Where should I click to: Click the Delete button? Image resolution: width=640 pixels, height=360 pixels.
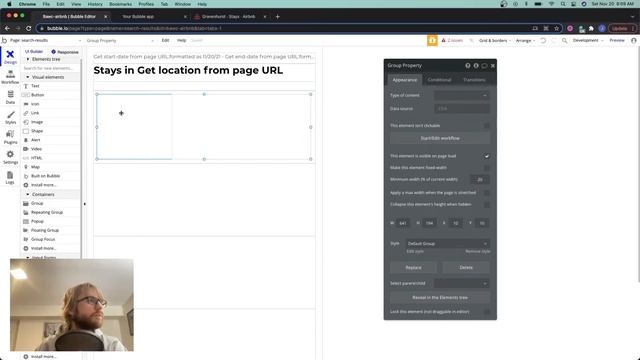click(x=466, y=268)
